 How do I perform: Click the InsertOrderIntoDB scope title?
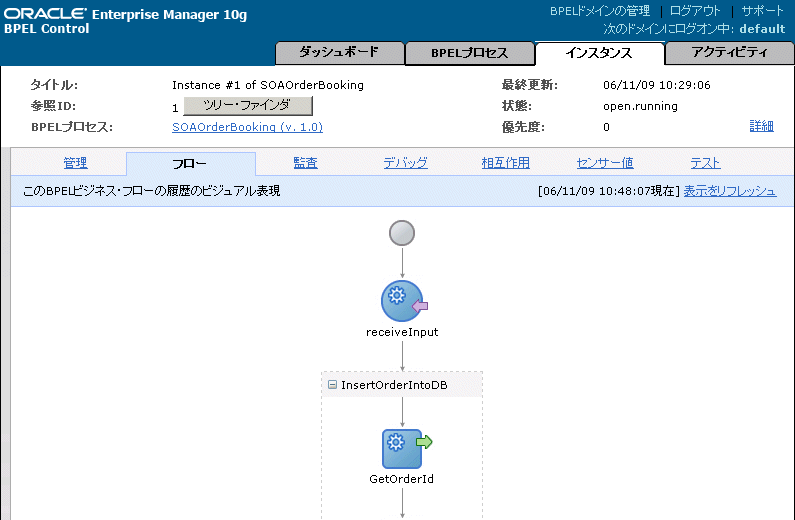[x=394, y=385]
